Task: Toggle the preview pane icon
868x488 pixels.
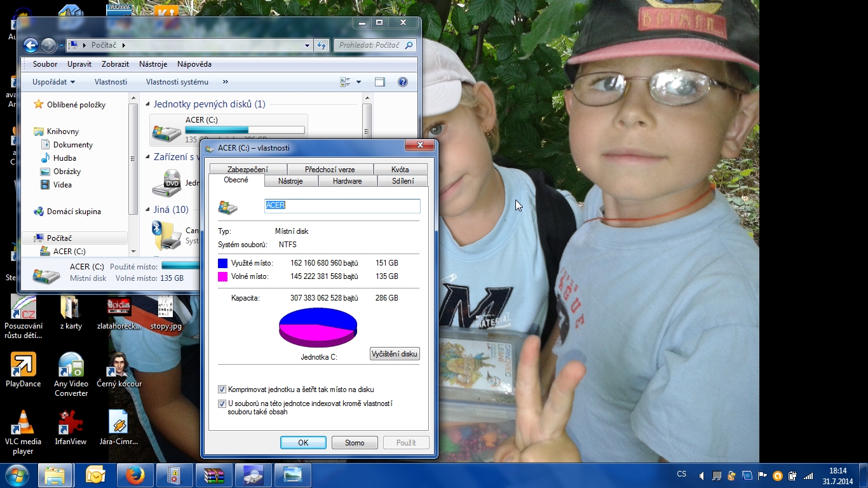Action: 380,82
